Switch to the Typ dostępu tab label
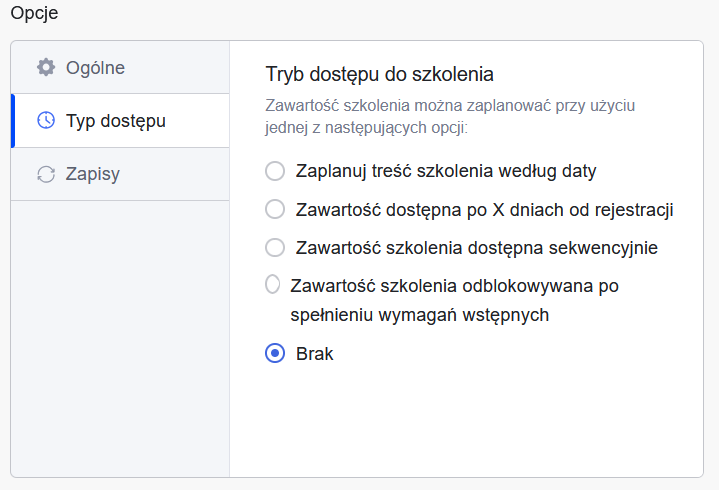Screen dimensions: 719x490 tap(116, 121)
